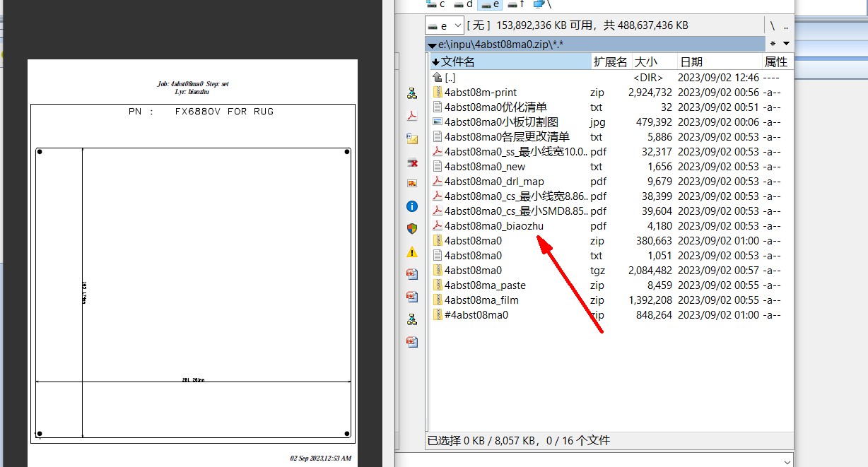Viewport: 868px width, 467px height.
Task: Select 4abst08ma0 tgz archive
Action: pos(473,271)
